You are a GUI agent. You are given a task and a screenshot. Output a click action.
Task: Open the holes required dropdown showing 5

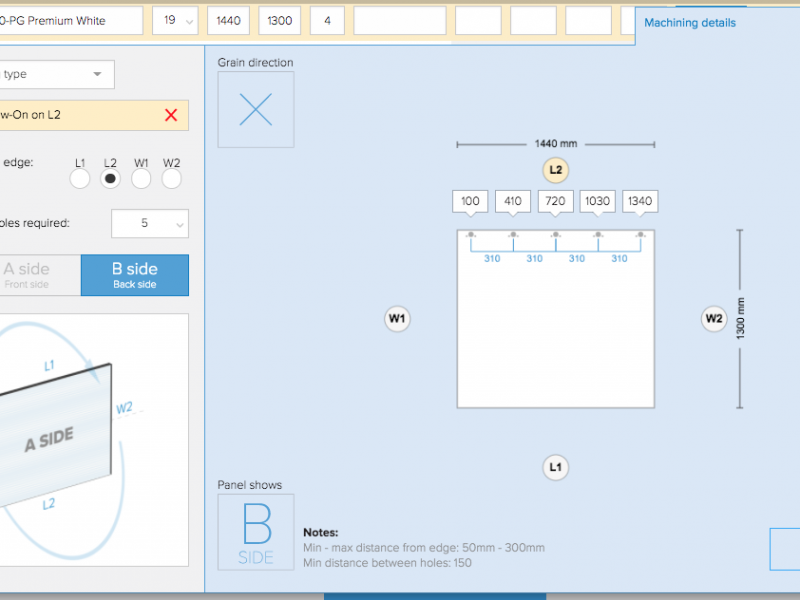click(x=150, y=223)
